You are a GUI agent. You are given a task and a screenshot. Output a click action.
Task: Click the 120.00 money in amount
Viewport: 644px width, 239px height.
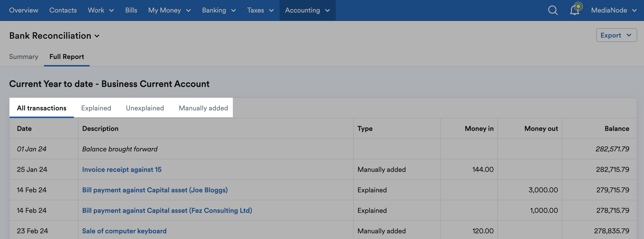pos(483,231)
